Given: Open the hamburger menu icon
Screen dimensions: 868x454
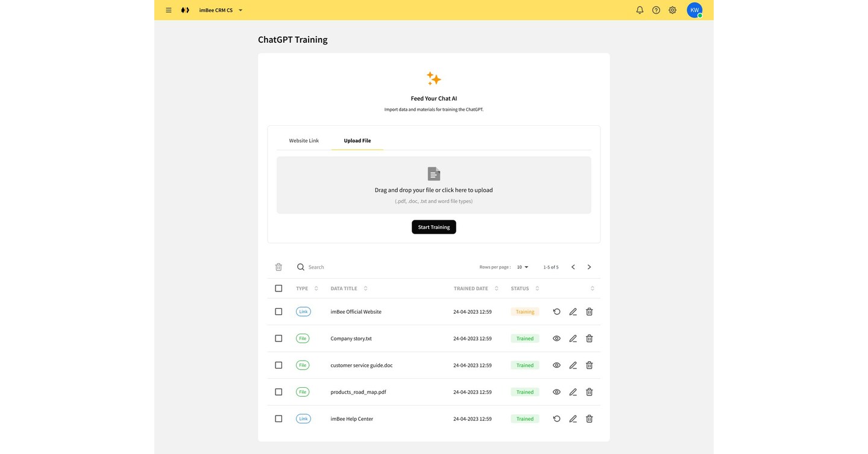Looking at the screenshot, I should (169, 10).
